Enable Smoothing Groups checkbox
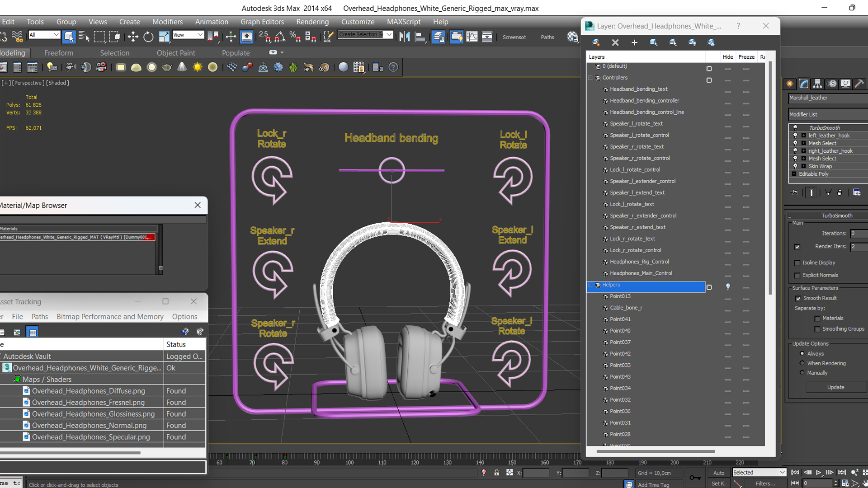The image size is (868, 488). click(x=817, y=329)
